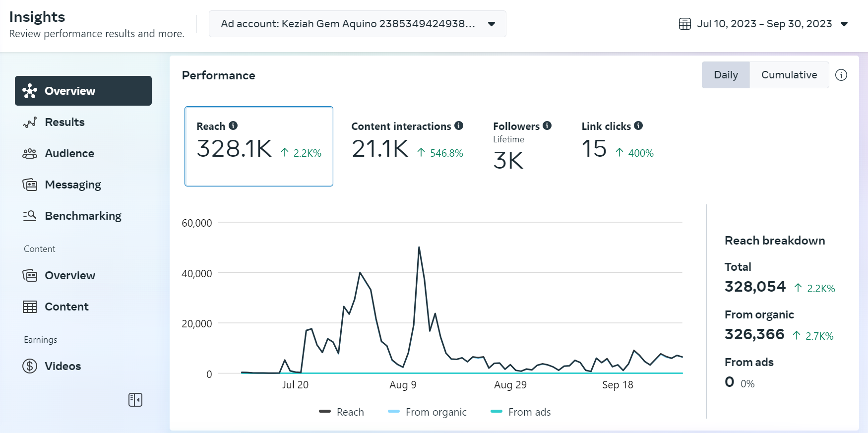This screenshot has height=433, width=868.
Task: Click the total reach value 328,054
Action: coord(755,287)
